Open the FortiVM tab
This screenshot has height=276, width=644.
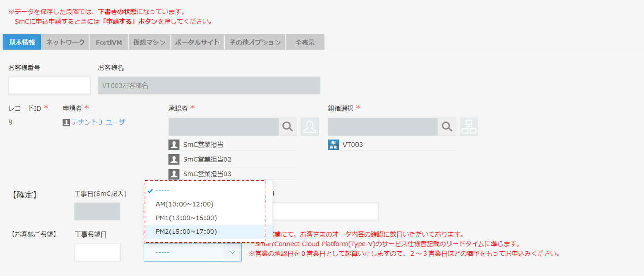[x=109, y=42]
